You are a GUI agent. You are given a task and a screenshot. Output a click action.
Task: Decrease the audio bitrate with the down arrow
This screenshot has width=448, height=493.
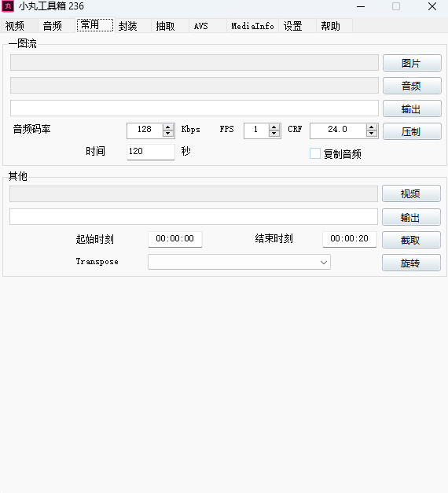168,134
